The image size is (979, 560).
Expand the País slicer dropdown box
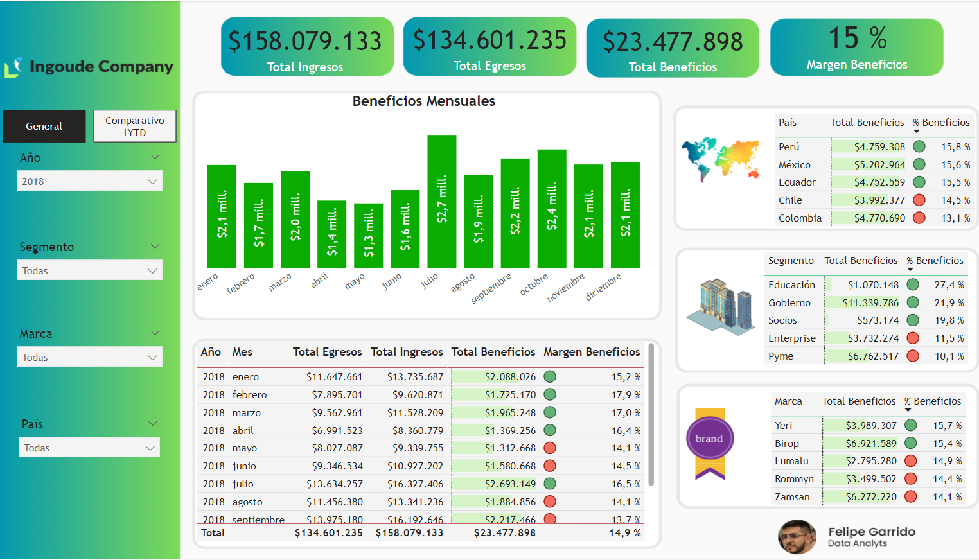coord(89,448)
